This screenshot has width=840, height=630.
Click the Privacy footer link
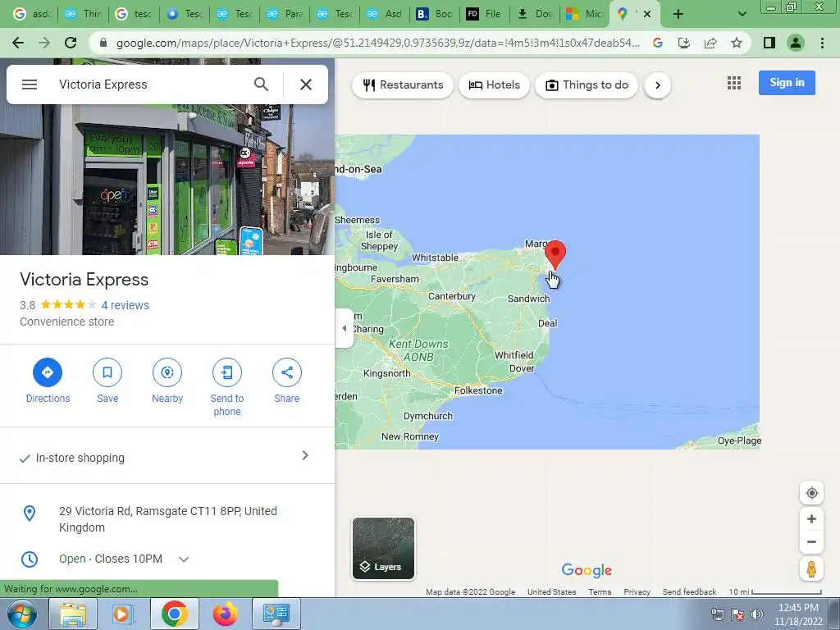637,592
